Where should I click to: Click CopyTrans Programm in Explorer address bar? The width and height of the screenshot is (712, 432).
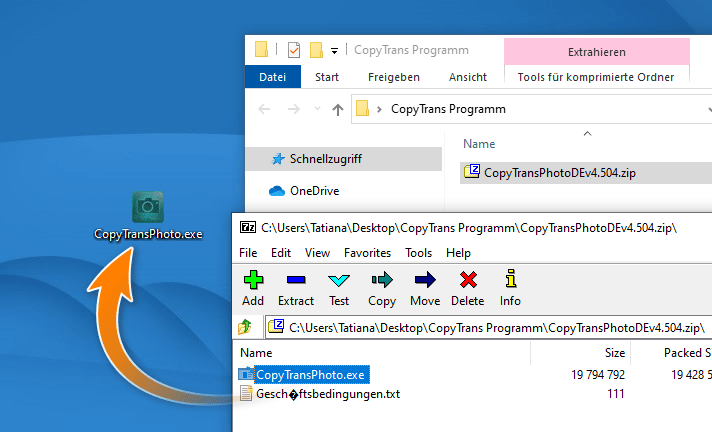point(448,109)
